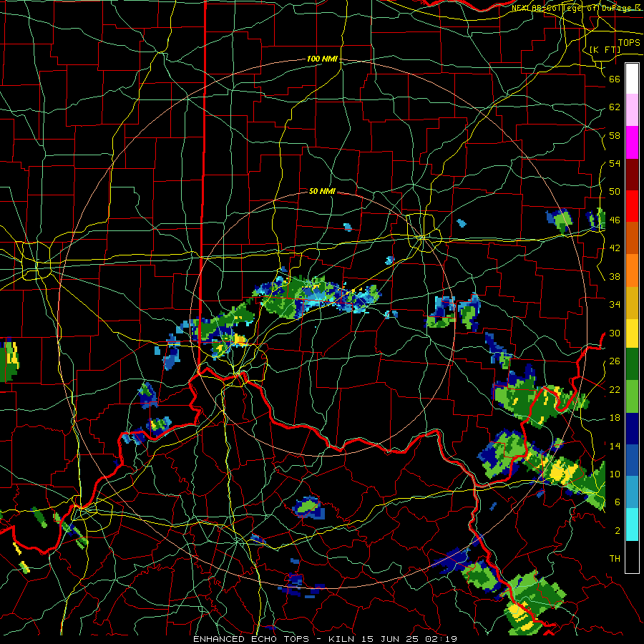This screenshot has width=644, height=644.
Task: Click the '[K FT]' units label
Action: (605, 49)
